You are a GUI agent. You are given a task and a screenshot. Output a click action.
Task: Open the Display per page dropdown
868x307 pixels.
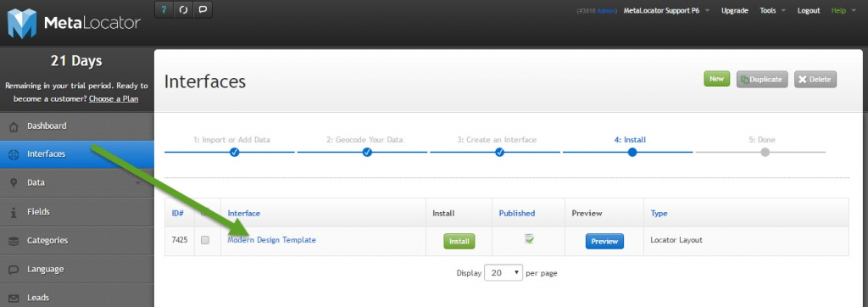pyautogui.click(x=504, y=272)
